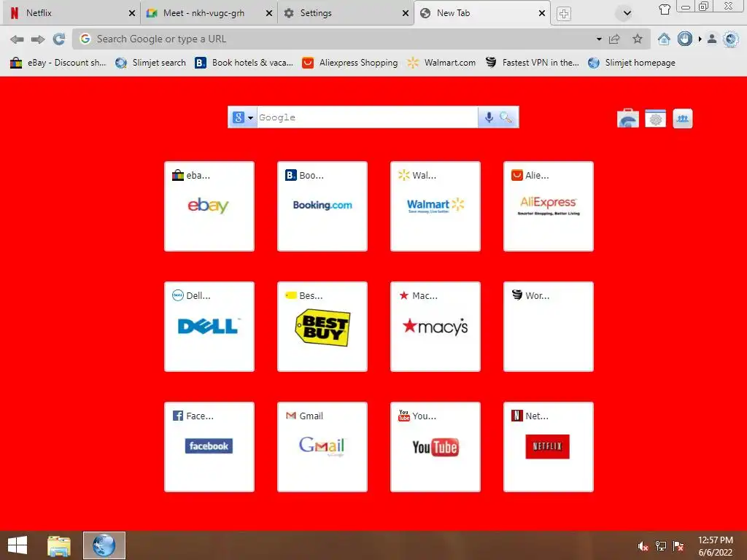Switch to the Settings tab
Screen dimensions: 747x560
point(345,13)
